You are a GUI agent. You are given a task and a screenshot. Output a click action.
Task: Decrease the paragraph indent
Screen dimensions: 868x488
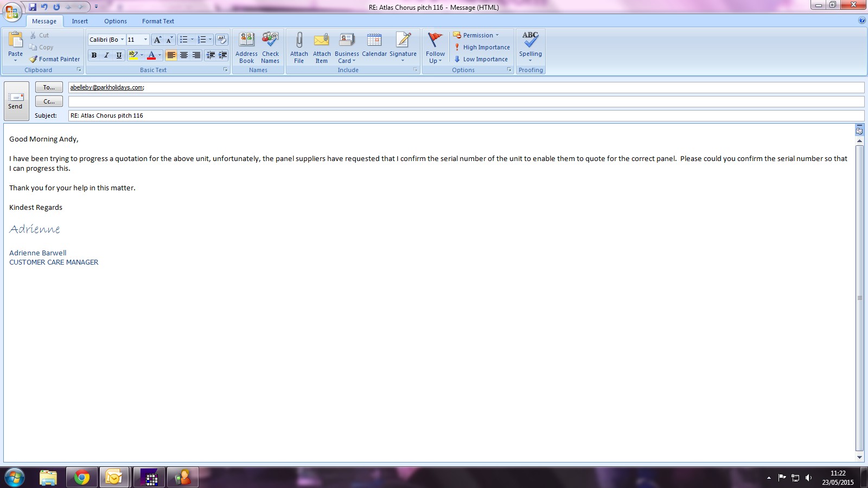[x=210, y=55]
